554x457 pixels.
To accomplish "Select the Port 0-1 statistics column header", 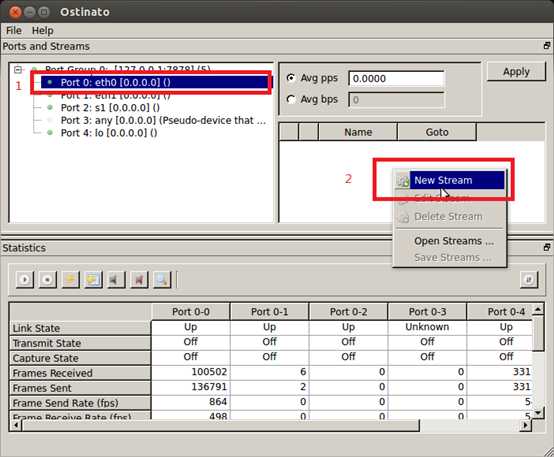I will (270, 311).
